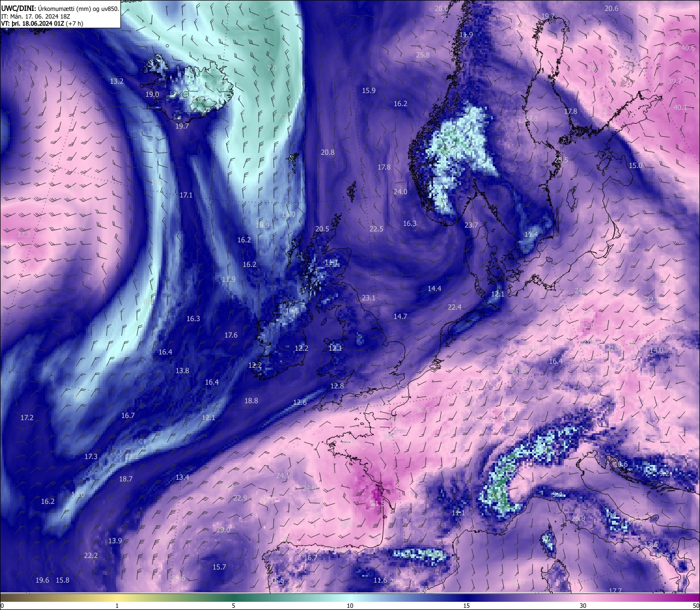Screen dimensions: 700x610
Task: Select the 13.8 value label
Action: (x=182, y=370)
